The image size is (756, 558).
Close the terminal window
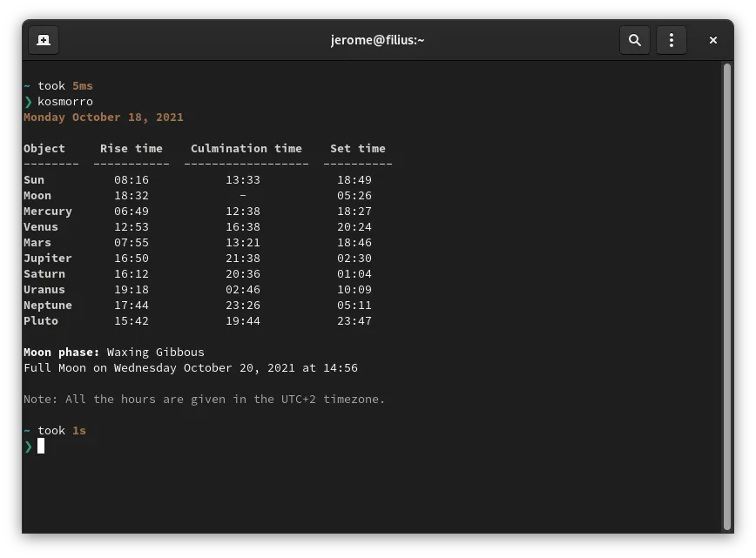pyautogui.click(x=713, y=40)
